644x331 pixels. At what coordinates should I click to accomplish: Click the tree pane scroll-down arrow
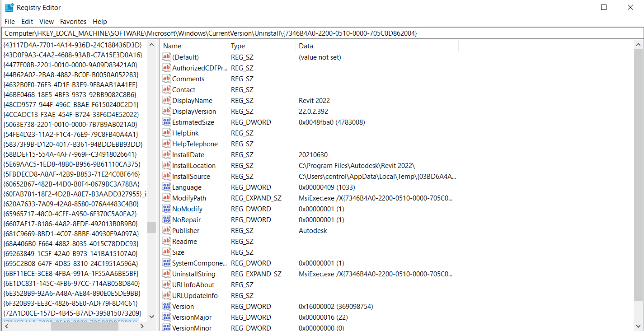(x=151, y=317)
